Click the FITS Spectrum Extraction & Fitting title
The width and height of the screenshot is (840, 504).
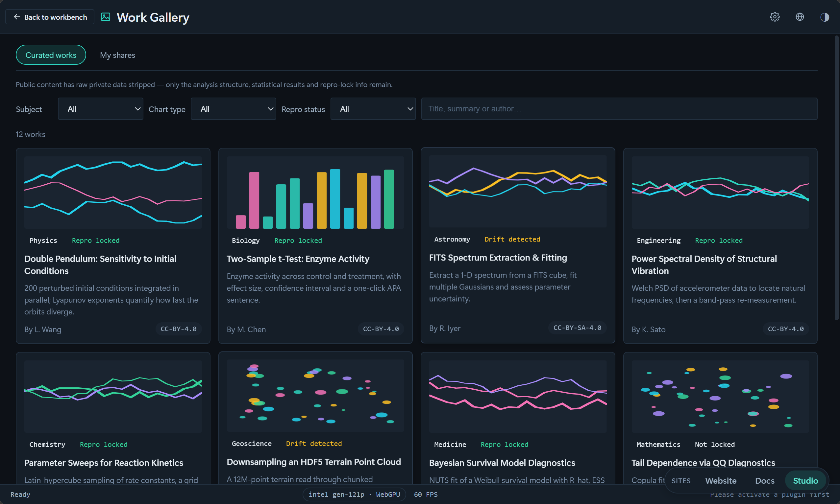tap(498, 258)
